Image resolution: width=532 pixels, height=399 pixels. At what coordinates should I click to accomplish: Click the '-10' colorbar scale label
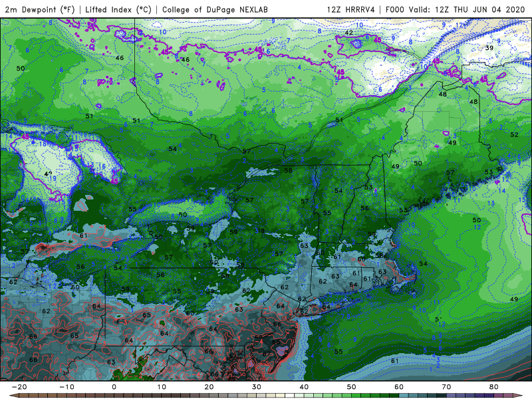66,387
